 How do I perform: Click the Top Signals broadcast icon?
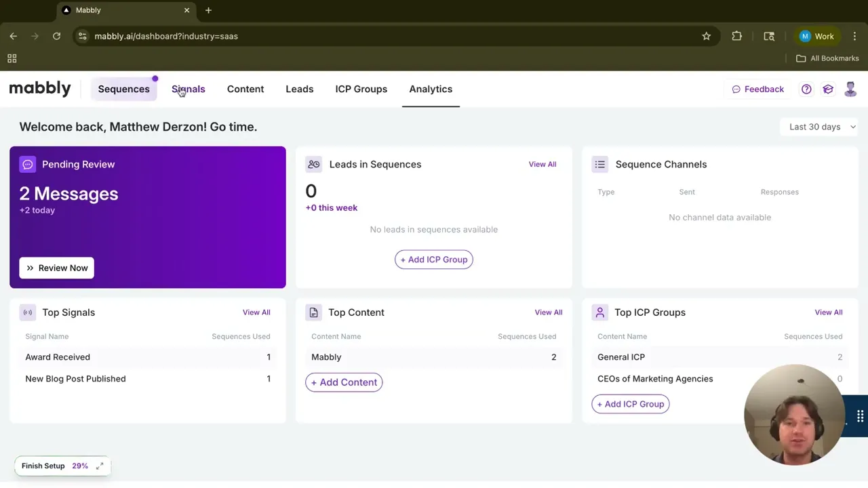tap(28, 312)
